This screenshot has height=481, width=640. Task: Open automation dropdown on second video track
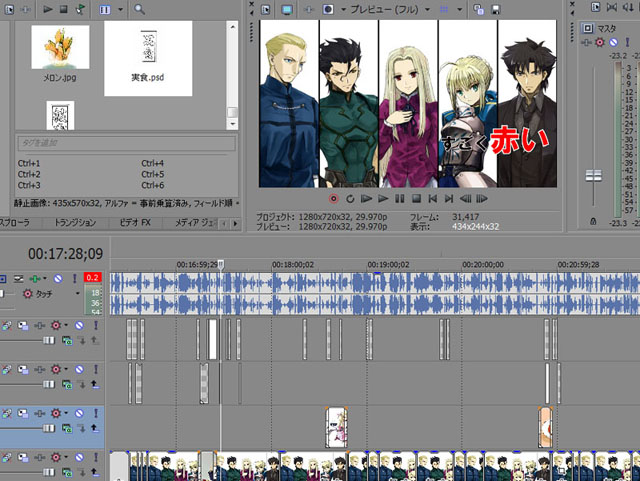[66, 370]
